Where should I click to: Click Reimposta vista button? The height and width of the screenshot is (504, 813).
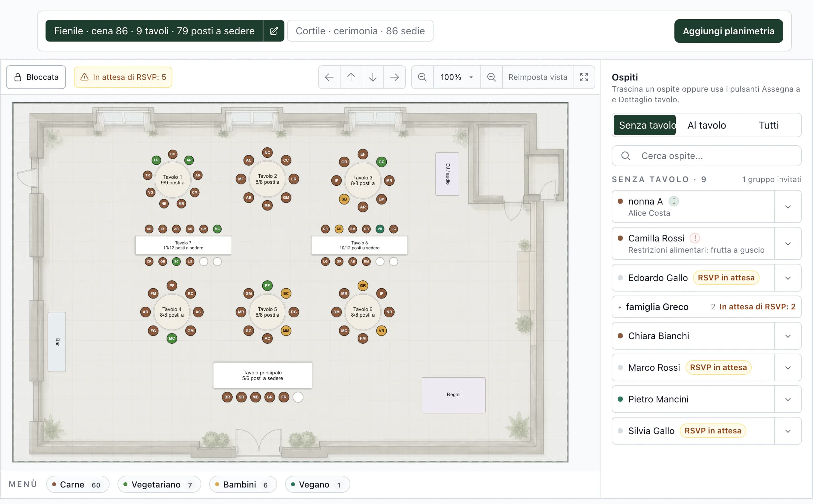point(537,77)
